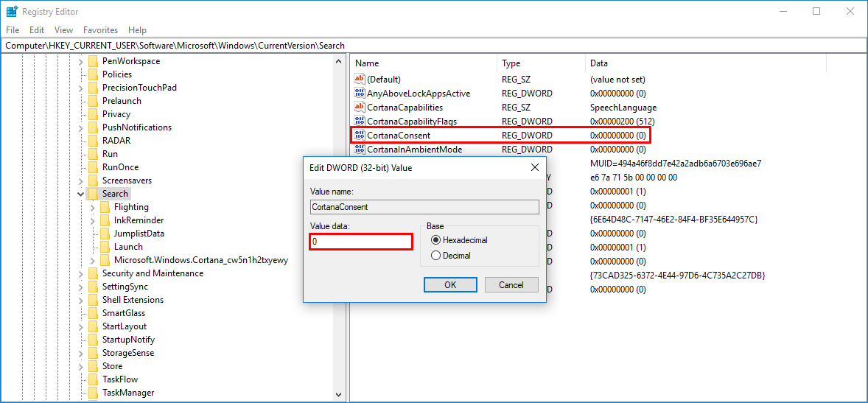Open the Favorites menu

[100, 30]
